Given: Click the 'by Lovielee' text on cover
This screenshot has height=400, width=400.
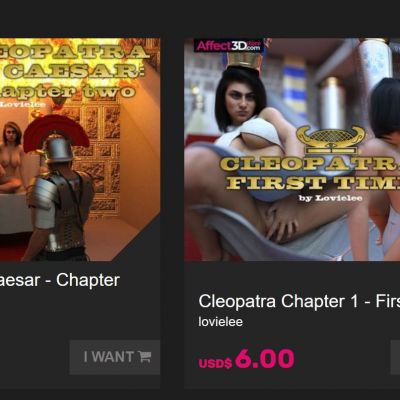Looking at the screenshot, I should (x=330, y=198).
